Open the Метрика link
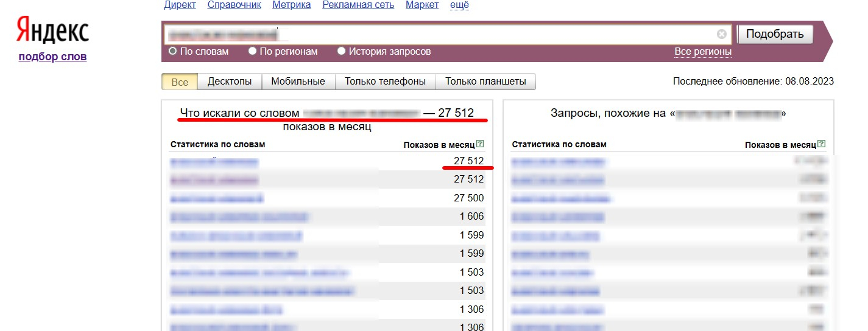The width and height of the screenshot is (868, 331). [292, 5]
